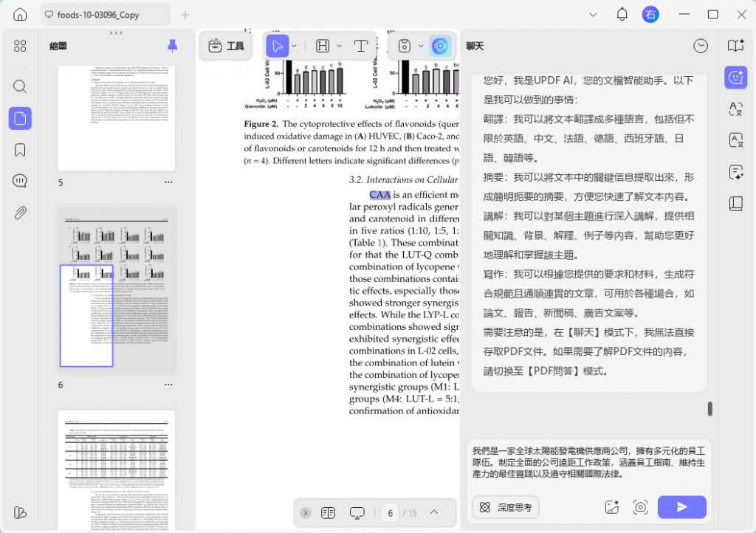This screenshot has height=533, width=756.
Task: Toggle the thumbnails panel icon
Action: click(x=20, y=118)
